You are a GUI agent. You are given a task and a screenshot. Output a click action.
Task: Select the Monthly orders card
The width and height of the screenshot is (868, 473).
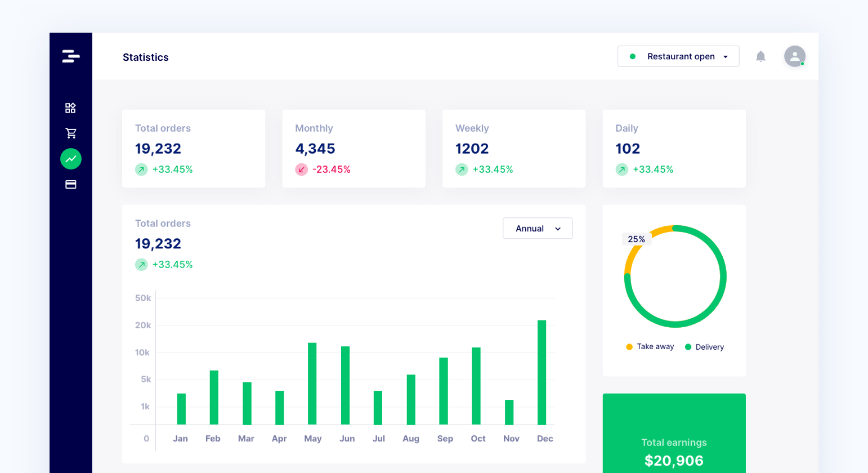point(354,149)
